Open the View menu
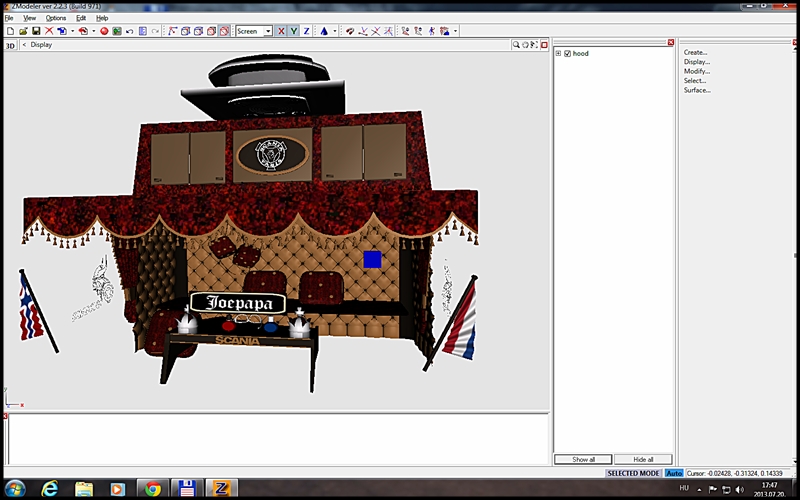Image resolution: width=800 pixels, height=500 pixels. tap(29, 18)
